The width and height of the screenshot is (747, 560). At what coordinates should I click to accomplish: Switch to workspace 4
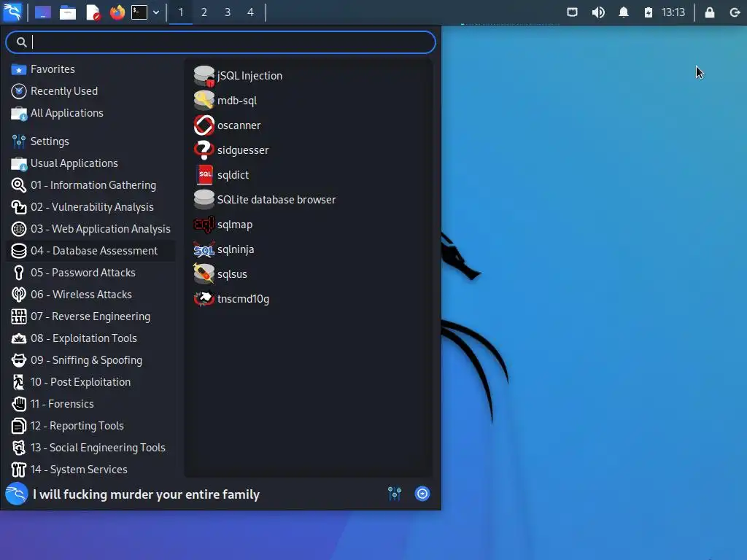(251, 12)
